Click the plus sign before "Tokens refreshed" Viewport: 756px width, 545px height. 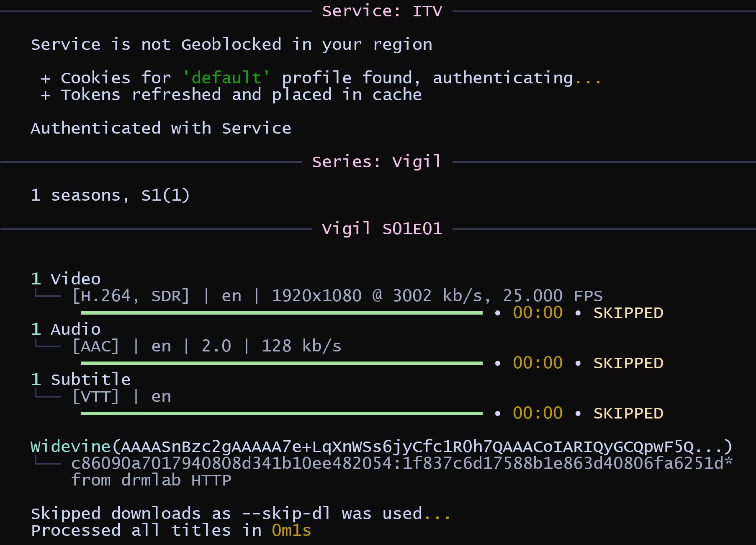point(46,96)
